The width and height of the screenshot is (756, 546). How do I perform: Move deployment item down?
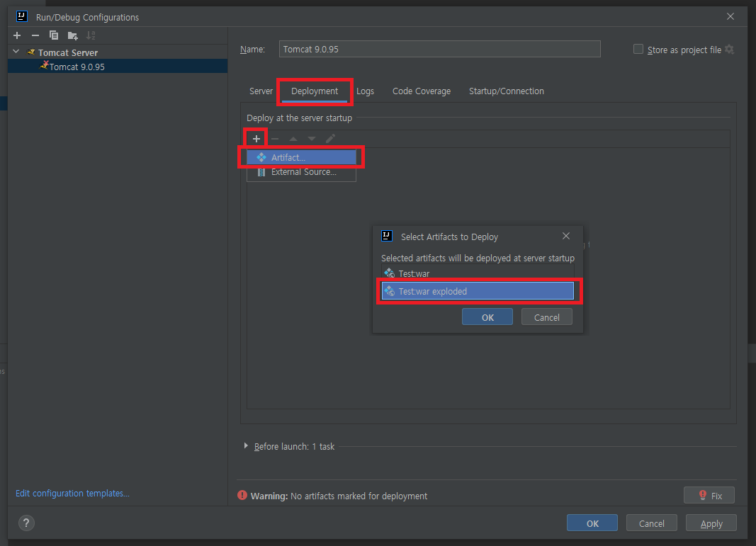(x=312, y=139)
